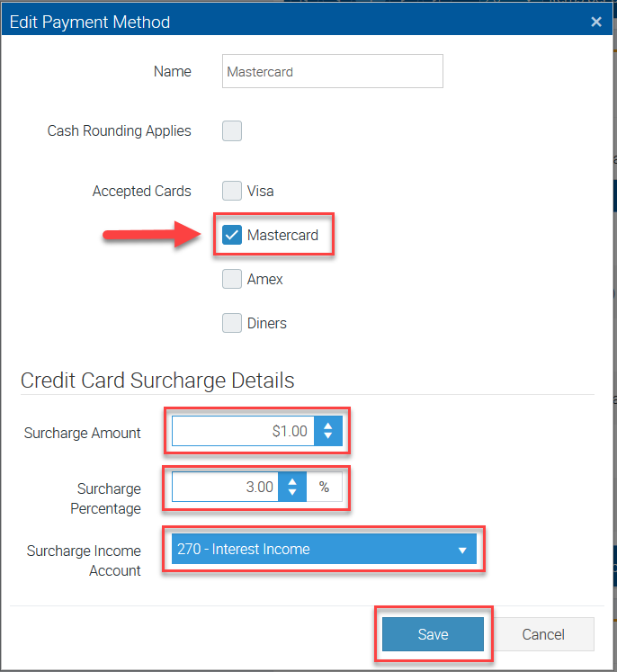This screenshot has width=617, height=672.
Task: Close the Edit Payment Method dialog
Action: [x=596, y=22]
